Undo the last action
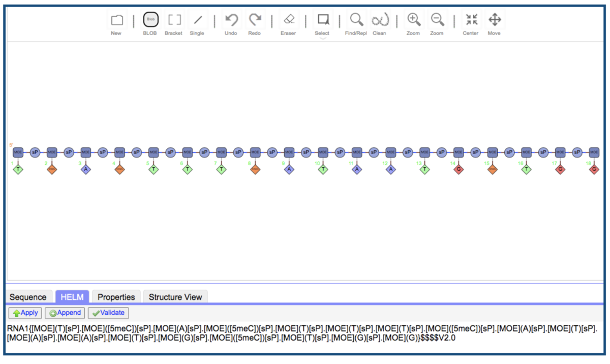Screen dimensions: 610x364 (x=231, y=20)
